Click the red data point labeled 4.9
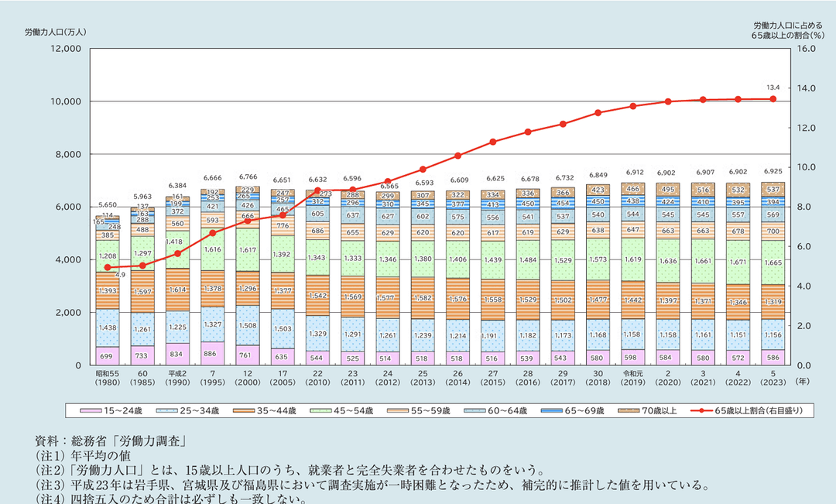The height and width of the screenshot is (504, 836). coord(107,268)
